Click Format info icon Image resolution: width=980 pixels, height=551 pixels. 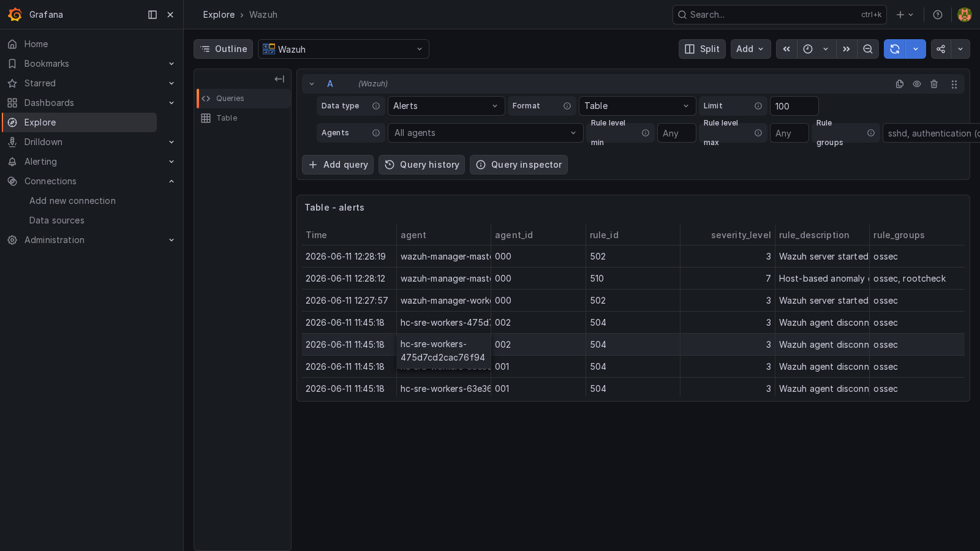click(567, 106)
